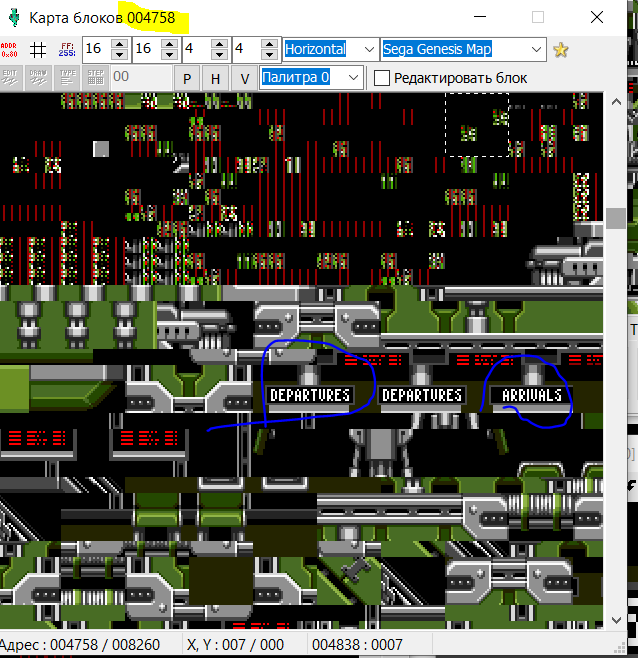The image size is (638, 658).
Task: Click the second DEPARTURES sign block
Action: coord(422,395)
